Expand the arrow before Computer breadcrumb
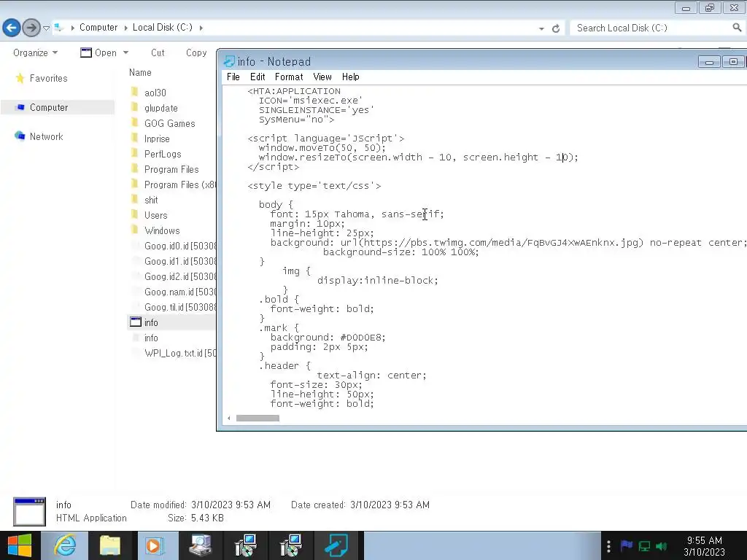747x560 pixels. 72,28
